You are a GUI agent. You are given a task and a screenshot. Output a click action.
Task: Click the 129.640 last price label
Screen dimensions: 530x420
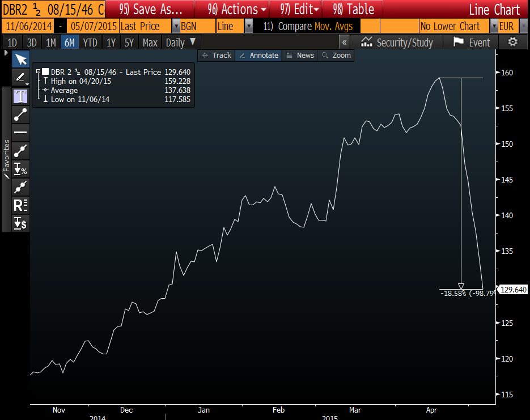(x=514, y=290)
